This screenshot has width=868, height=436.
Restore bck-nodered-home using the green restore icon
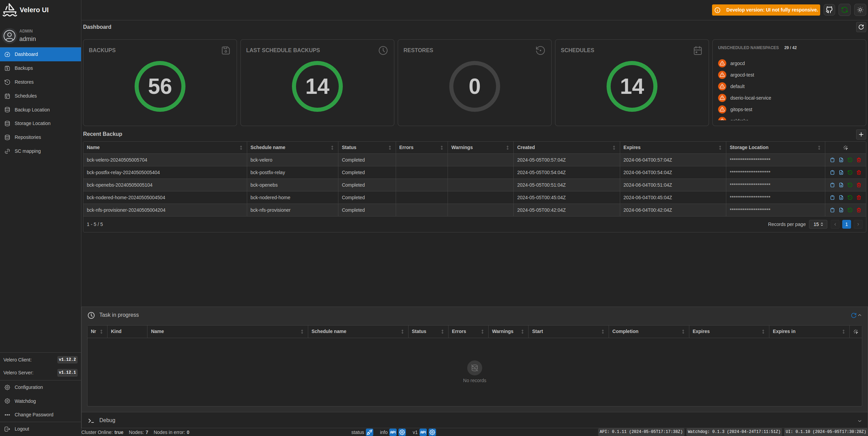coord(850,197)
